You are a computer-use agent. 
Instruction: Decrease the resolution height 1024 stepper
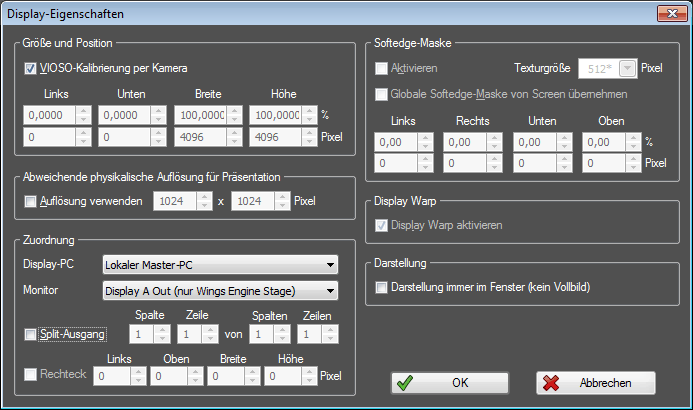coord(282,206)
